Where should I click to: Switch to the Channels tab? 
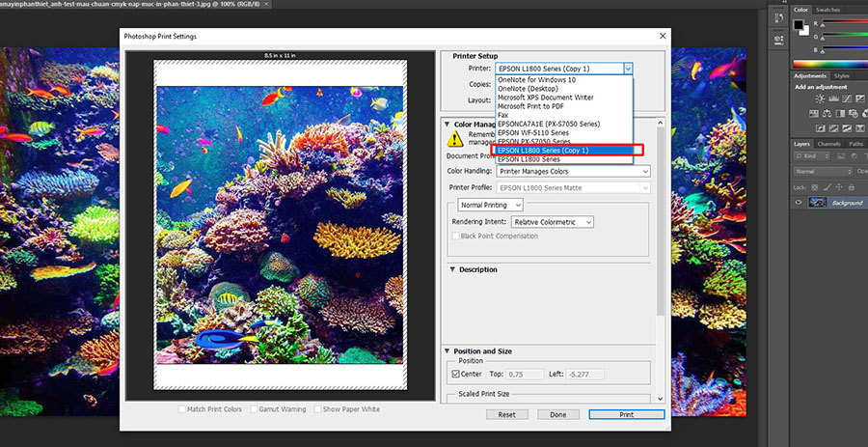[x=830, y=144]
